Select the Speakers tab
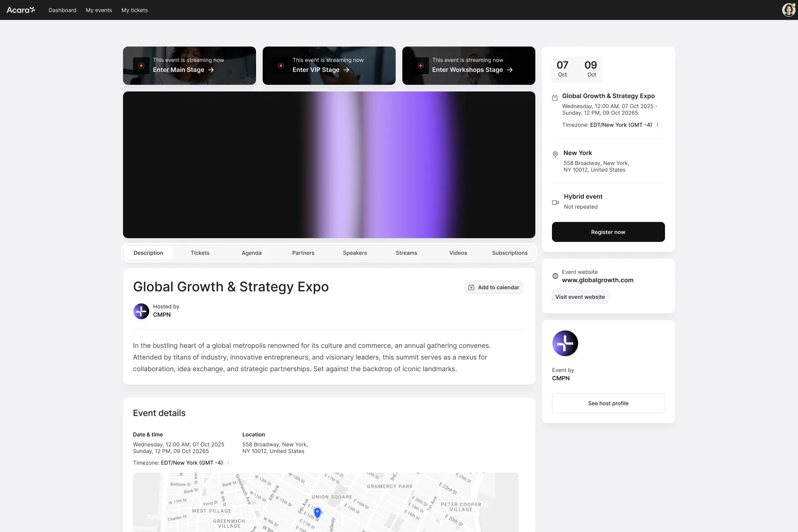The width and height of the screenshot is (798, 532). [x=355, y=253]
